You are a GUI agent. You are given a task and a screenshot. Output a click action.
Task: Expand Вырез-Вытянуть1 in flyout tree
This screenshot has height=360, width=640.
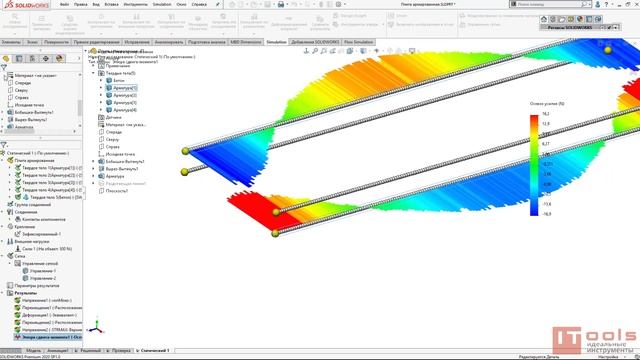coord(93,169)
